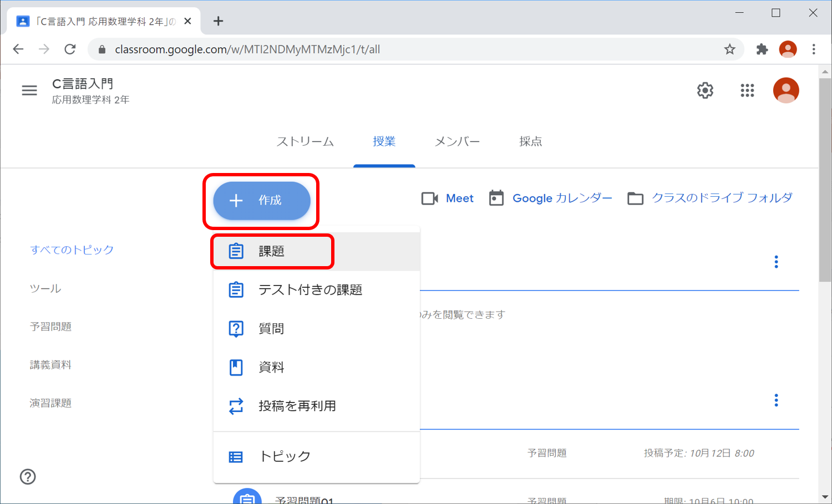This screenshot has width=832, height=504.
Task: Select the ツール topic filter
Action: pos(45,288)
